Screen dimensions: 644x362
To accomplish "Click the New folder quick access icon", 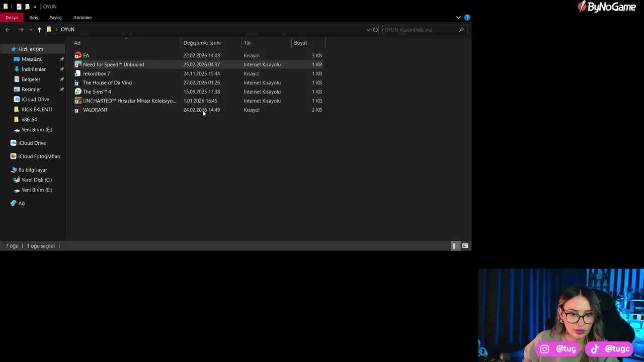I will pos(28,7).
